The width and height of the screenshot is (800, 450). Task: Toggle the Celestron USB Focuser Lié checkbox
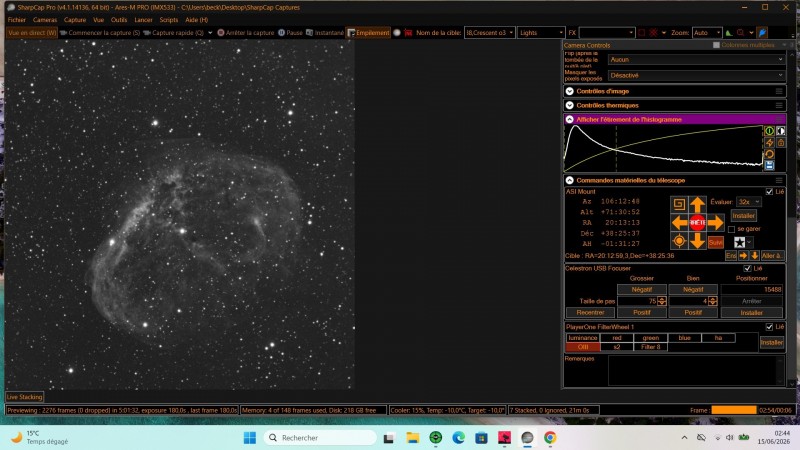[747, 268]
